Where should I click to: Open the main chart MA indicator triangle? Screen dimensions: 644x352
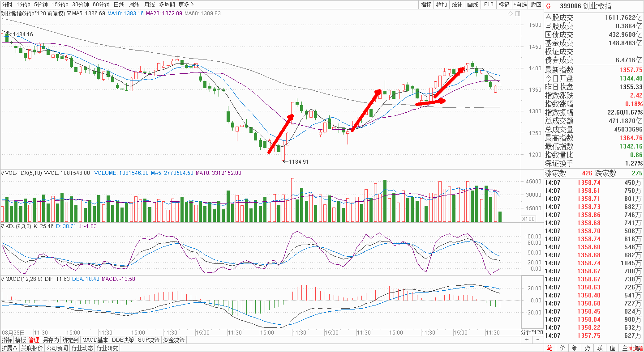click(x=69, y=13)
